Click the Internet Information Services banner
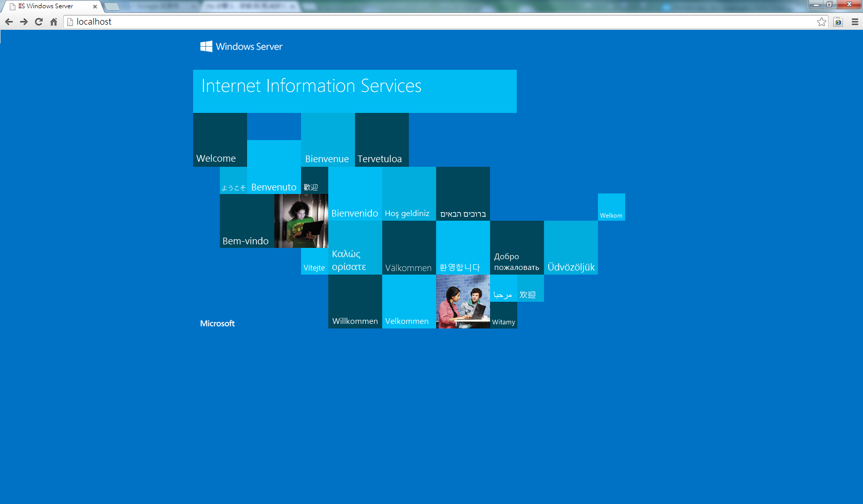 point(355,91)
